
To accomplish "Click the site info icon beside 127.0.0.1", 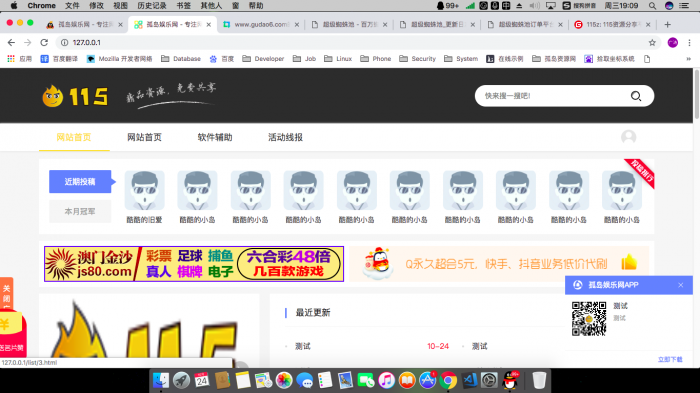I will point(64,42).
